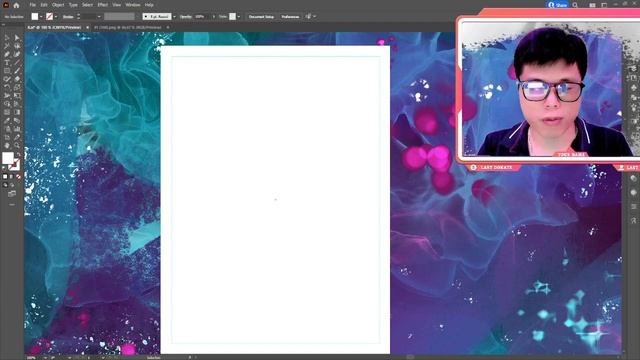
Task: Switch to Draw Normal mode
Action: click(5, 186)
